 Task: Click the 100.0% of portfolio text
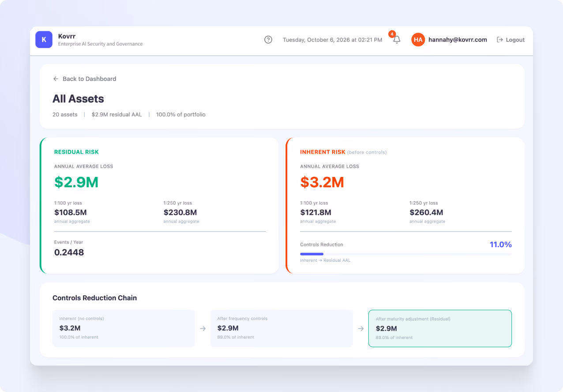[181, 114]
